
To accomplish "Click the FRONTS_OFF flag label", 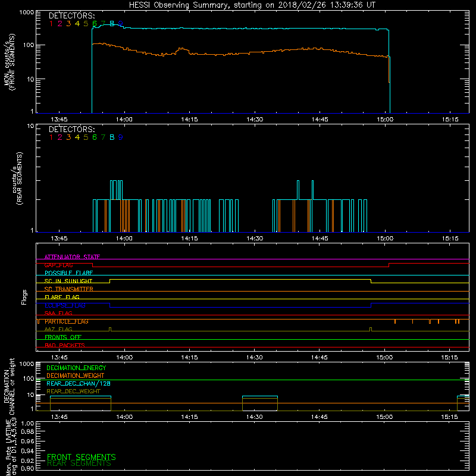I will [63, 337].
